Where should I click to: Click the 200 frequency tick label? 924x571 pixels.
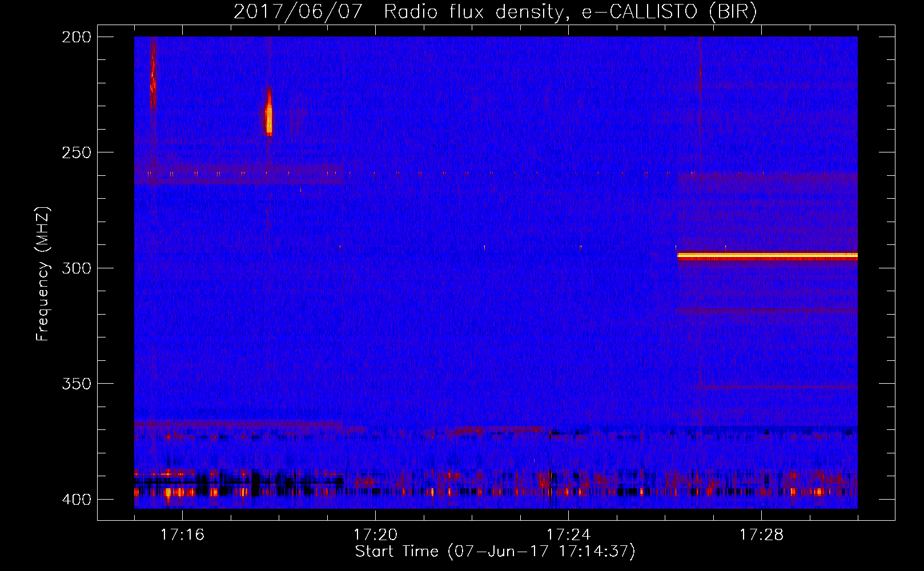coord(77,37)
